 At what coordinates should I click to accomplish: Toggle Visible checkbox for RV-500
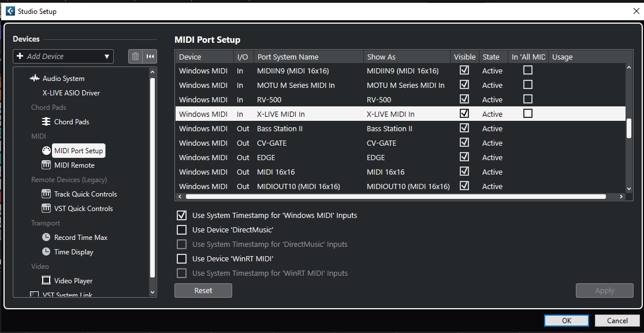(x=464, y=99)
